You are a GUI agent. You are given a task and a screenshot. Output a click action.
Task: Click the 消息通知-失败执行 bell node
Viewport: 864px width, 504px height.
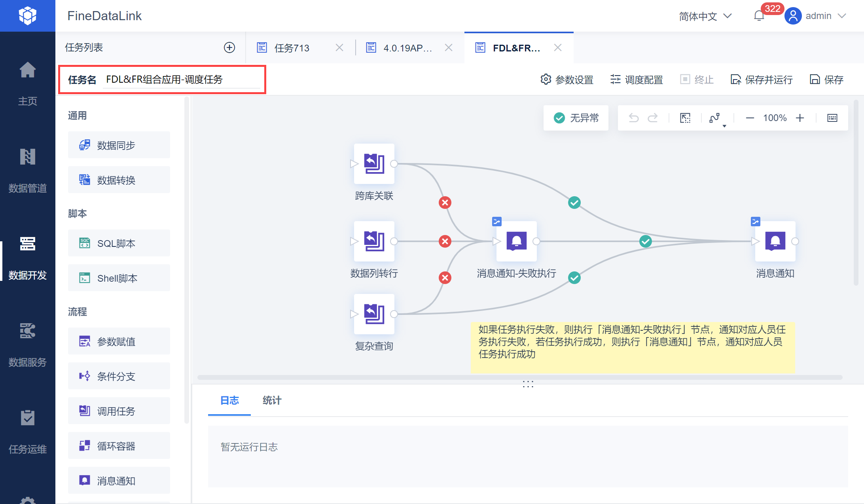pyautogui.click(x=516, y=241)
